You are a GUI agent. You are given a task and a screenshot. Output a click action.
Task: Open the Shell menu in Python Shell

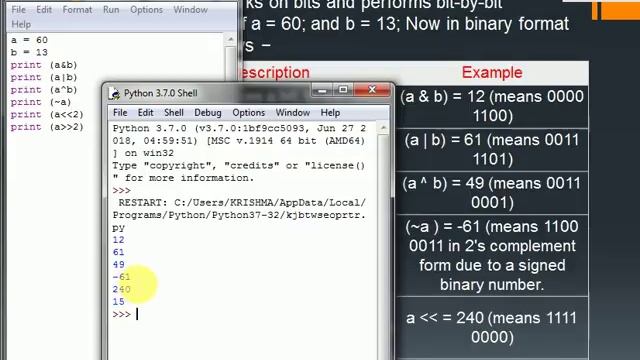click(174, 113)
